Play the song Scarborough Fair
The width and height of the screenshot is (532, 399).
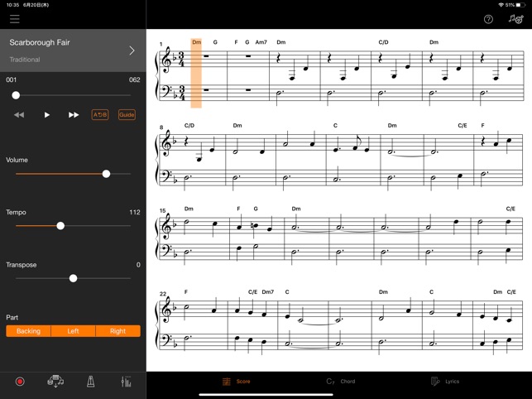coord(47,115)
